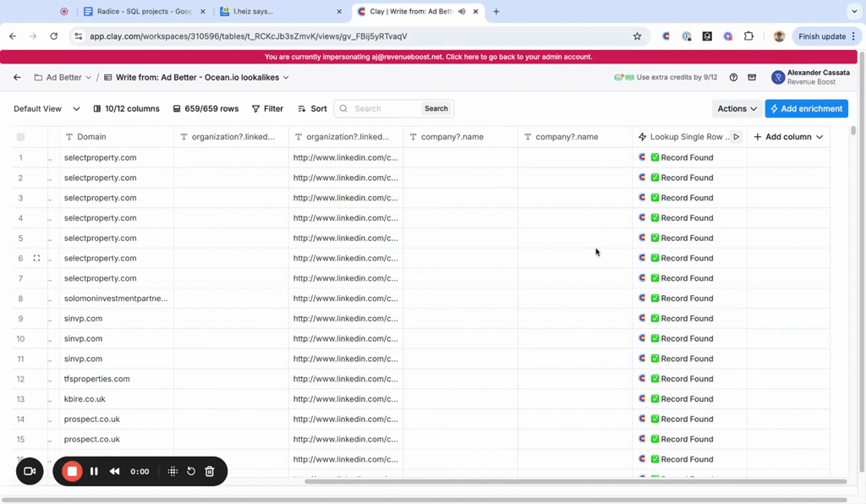This screenshot has width=866, height=504.
Task: Restart the recording using the circular arrow icon
Action: tap(191, 471)
